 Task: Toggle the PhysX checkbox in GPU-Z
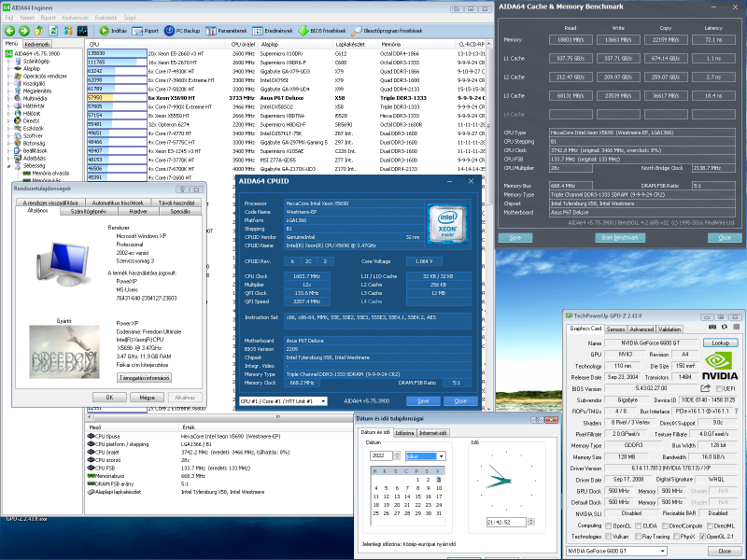(x=676, y=537)
